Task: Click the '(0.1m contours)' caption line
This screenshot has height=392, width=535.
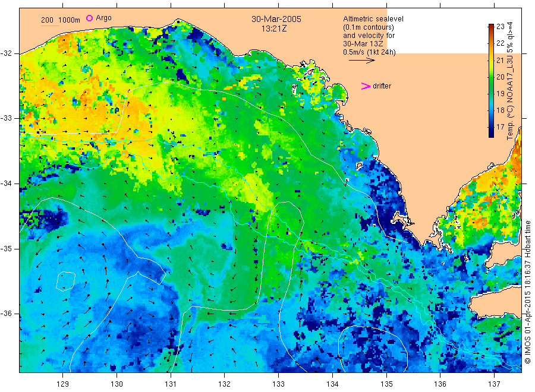Action: point(369,27)
